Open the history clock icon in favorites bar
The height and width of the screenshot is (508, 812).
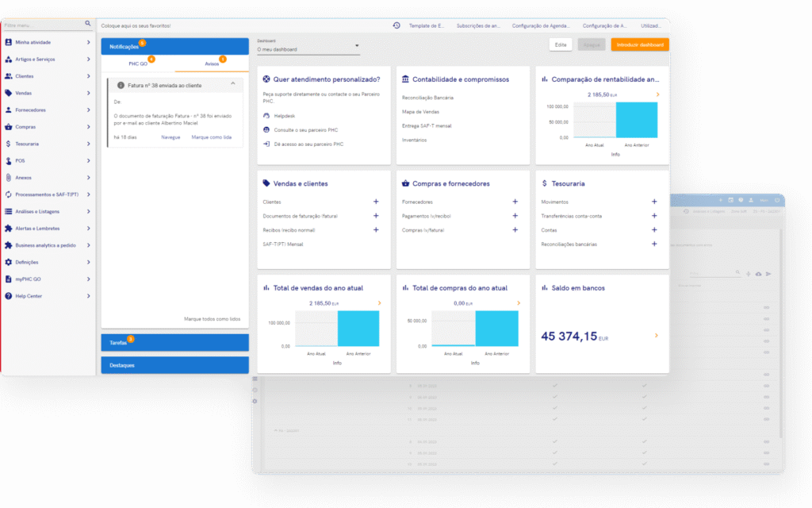pyautogui.click(x=396, y=25)
